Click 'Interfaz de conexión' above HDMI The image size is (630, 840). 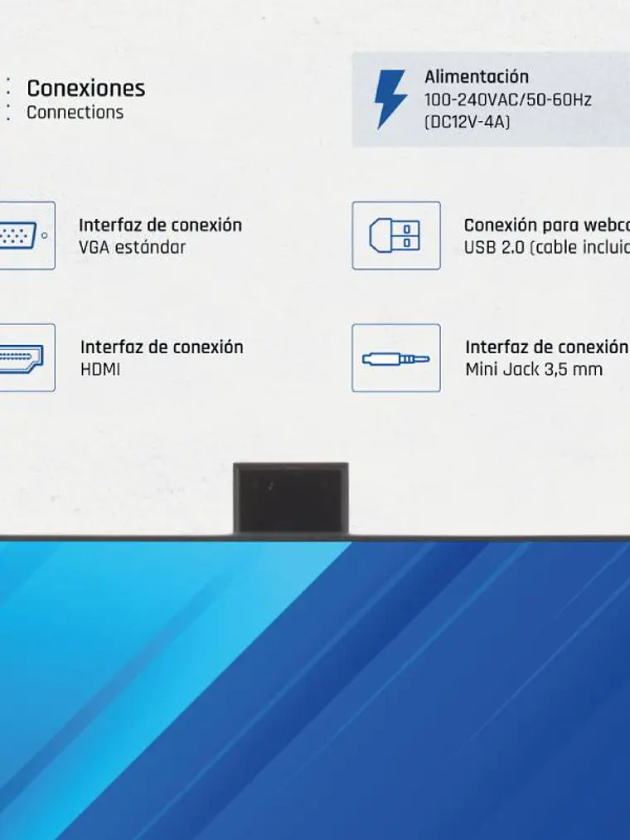pos(162,347)
